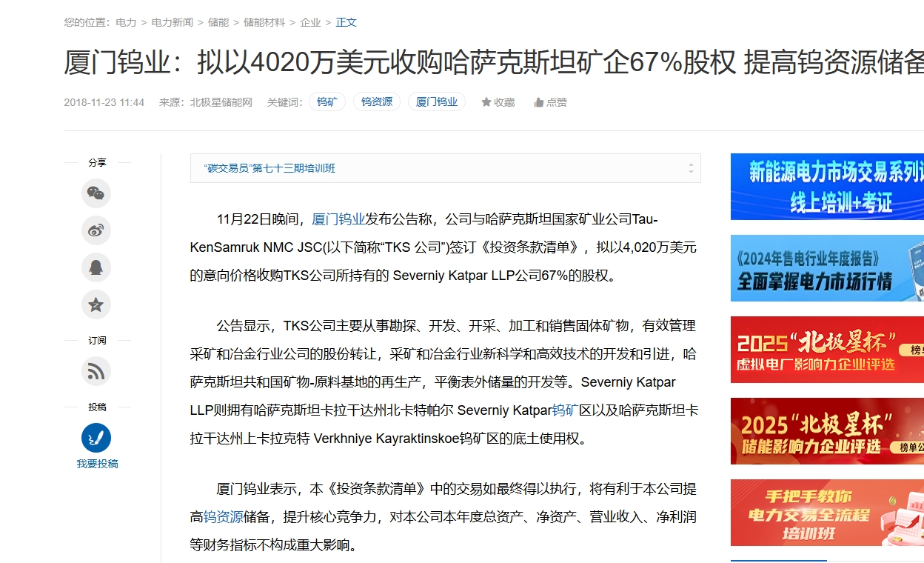
Task: Open 北极星杯 虚拟电厂影响力企业评选 banner
Action: [827, 350]
